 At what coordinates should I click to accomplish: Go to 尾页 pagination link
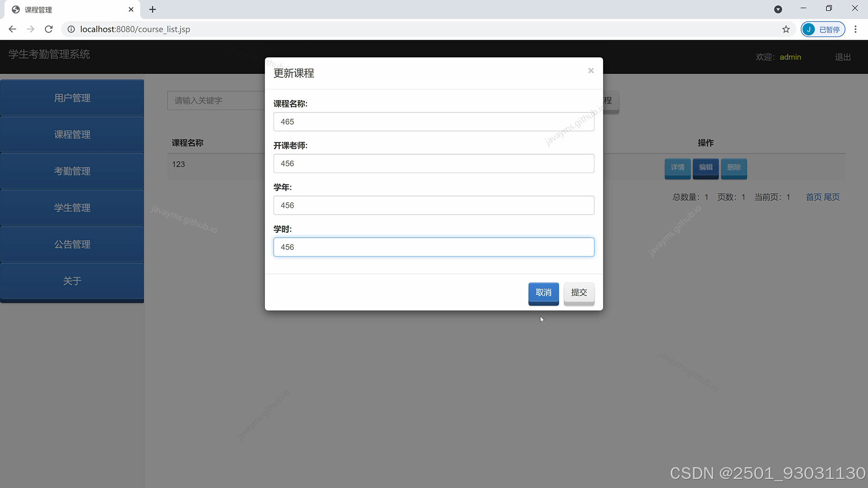(x=831, y=197)
